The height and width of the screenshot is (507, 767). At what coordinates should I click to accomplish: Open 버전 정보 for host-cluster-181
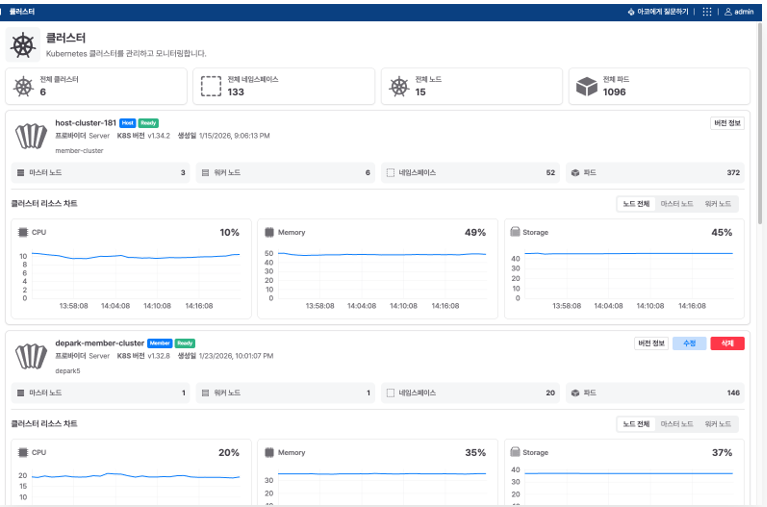[x=727, y=123]
